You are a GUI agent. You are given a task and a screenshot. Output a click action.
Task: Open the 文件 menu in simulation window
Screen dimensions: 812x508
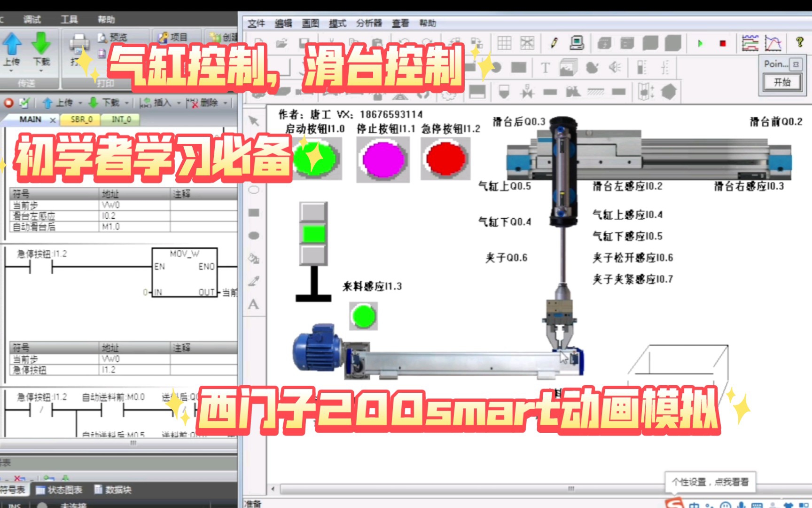[256, 23]
